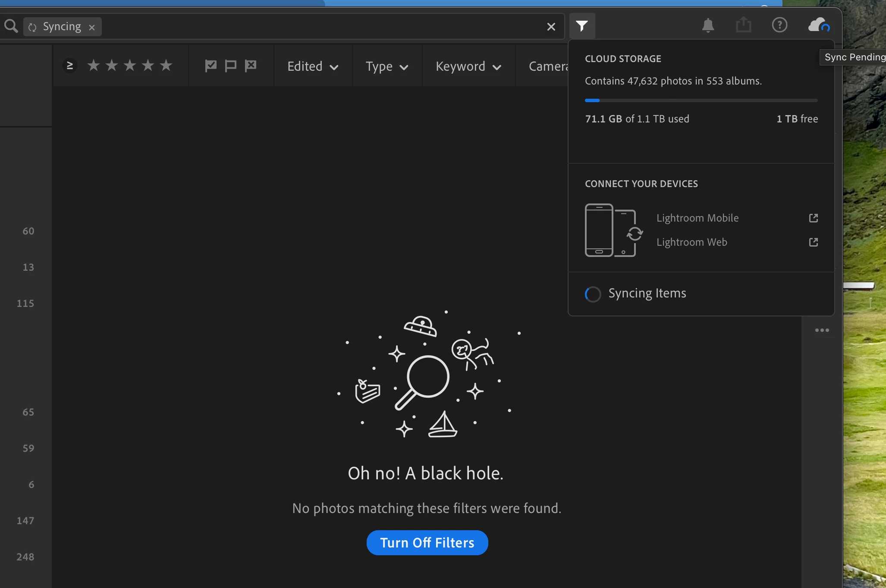Click the share icon

coord(743,25)
